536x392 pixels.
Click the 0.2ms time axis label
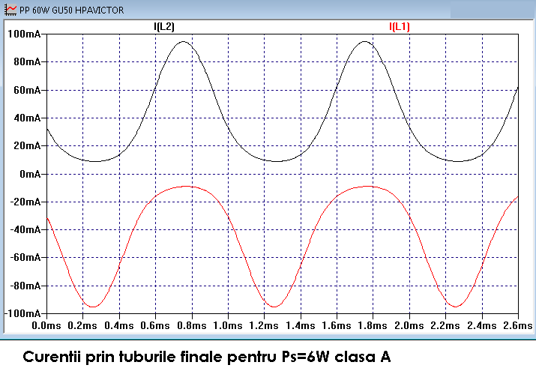82,326
